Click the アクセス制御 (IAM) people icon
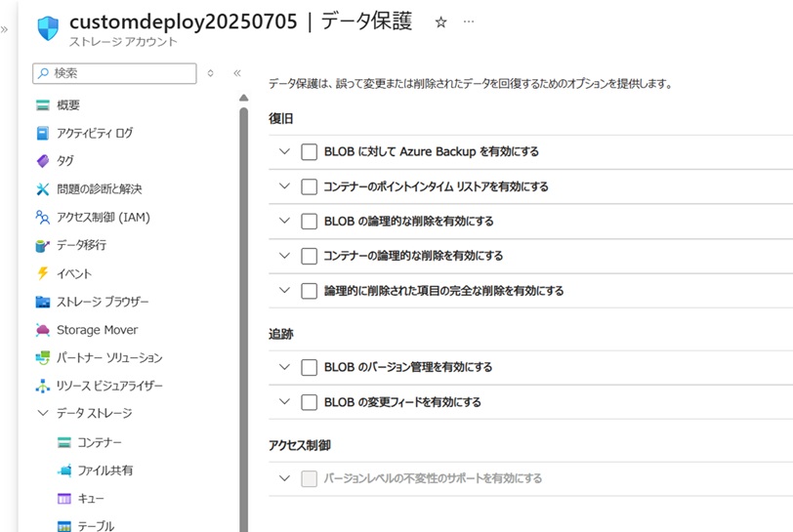 (x=43, y=218)
